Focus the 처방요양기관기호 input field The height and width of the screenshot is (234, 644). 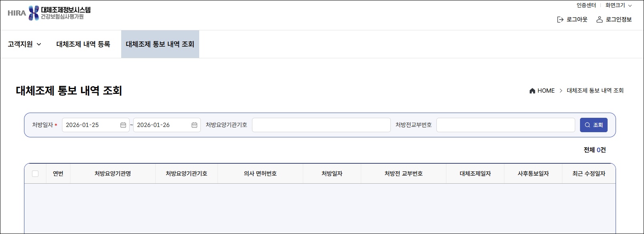tap(321, 125)
